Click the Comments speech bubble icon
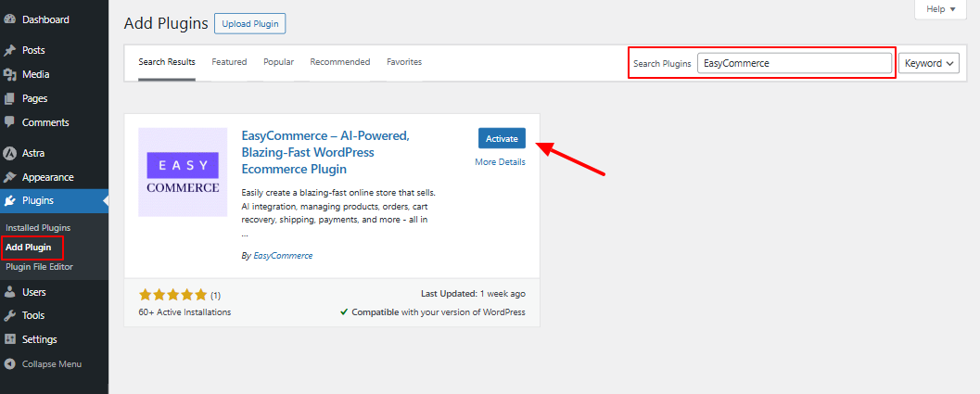 click(9, 122)
